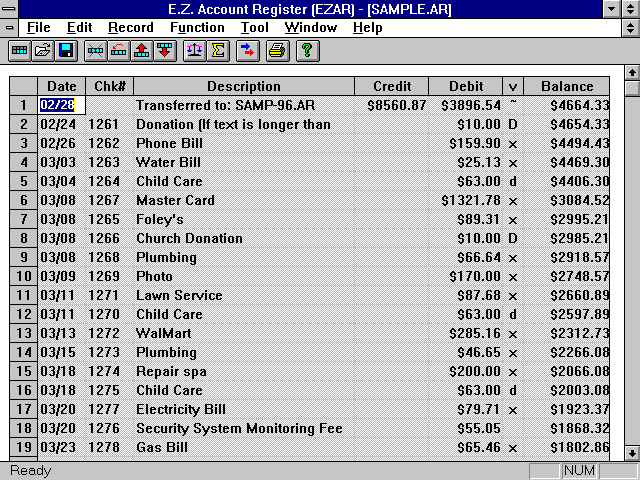
Task: Select the date cell in row 1
Action: click(x=62, y=105)
